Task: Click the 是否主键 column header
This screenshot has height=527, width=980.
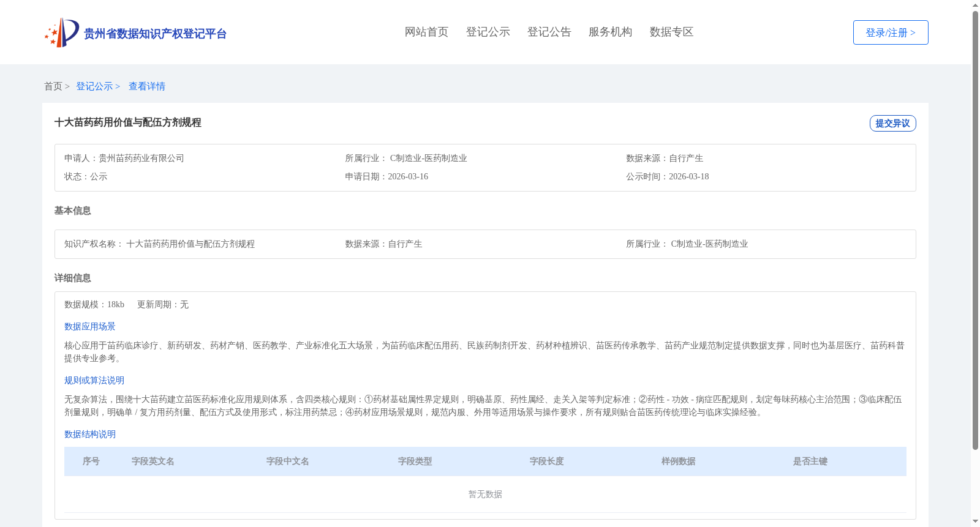Action: point(810,462)
